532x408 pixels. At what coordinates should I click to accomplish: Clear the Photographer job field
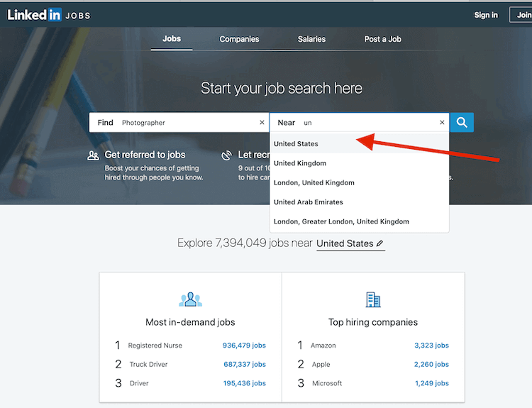(x=262, y=123)
